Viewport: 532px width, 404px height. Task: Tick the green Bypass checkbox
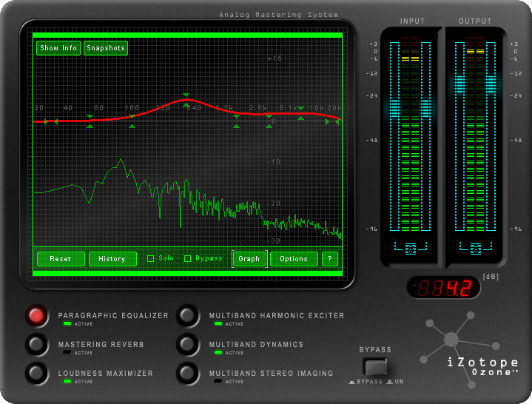[x=187, y=259]
